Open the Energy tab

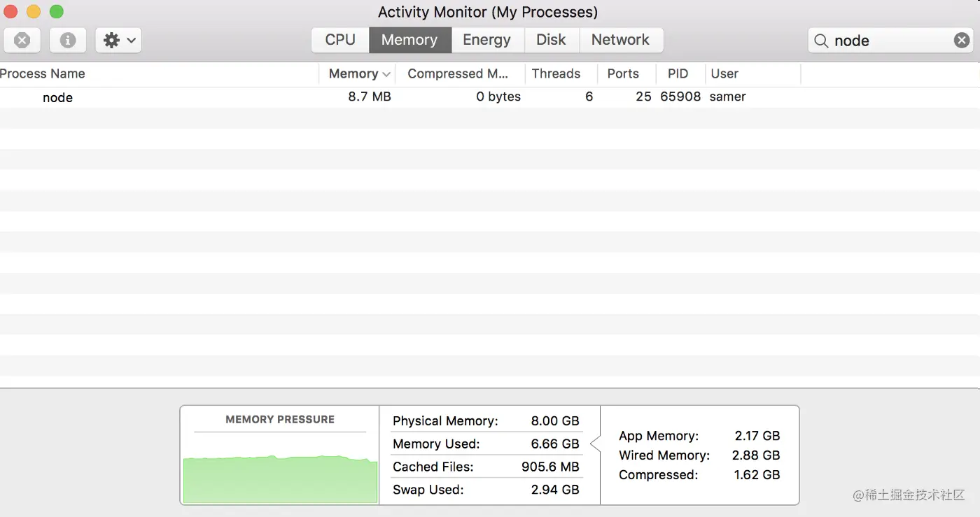(x=486, y=40)
